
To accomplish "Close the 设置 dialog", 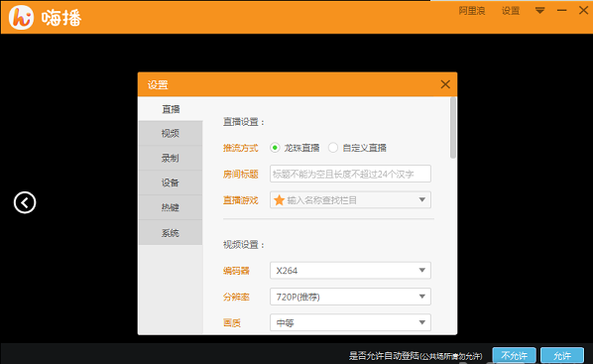I will coord(445,84).
